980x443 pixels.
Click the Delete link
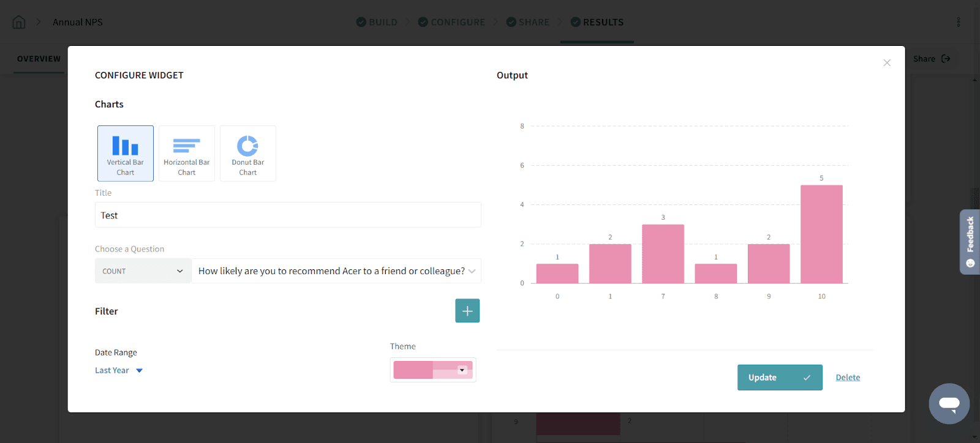click(848, 378)
